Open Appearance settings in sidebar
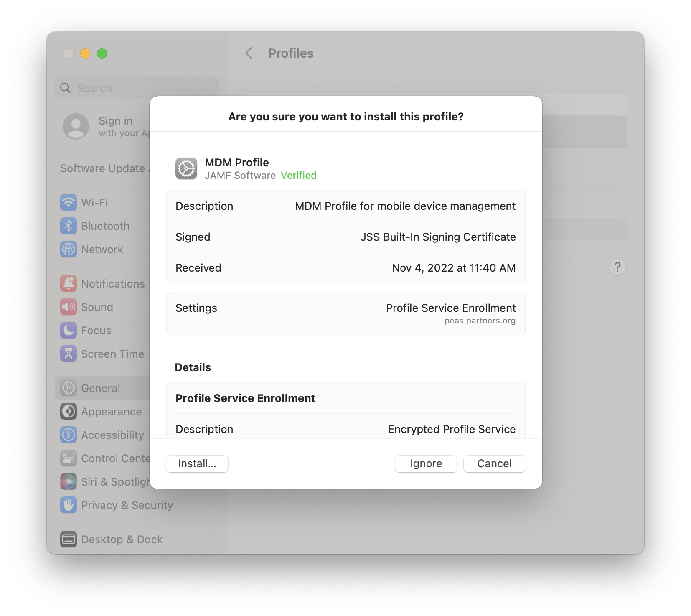 (x=111, y=412)
